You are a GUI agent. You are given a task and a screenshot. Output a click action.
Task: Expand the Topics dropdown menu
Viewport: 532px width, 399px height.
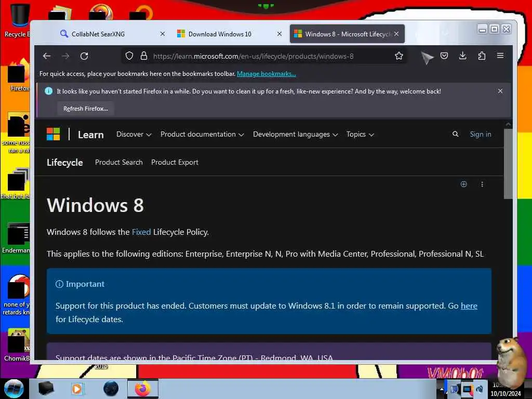pos(360,135)
